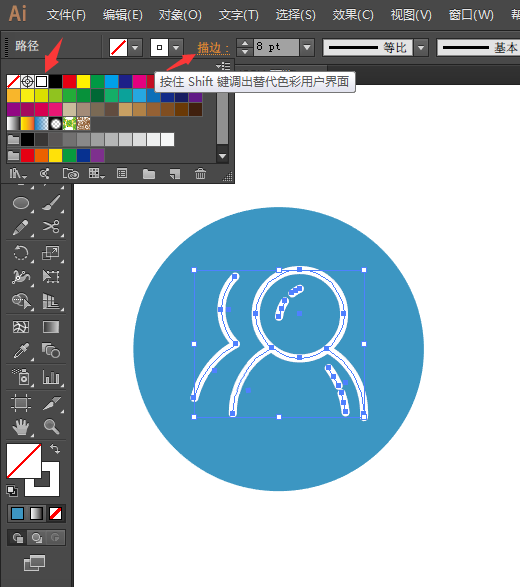This screenshot has height=587, width=520.
Task: Expand the swatches panel flyout menu
Action: pos(223,66)
